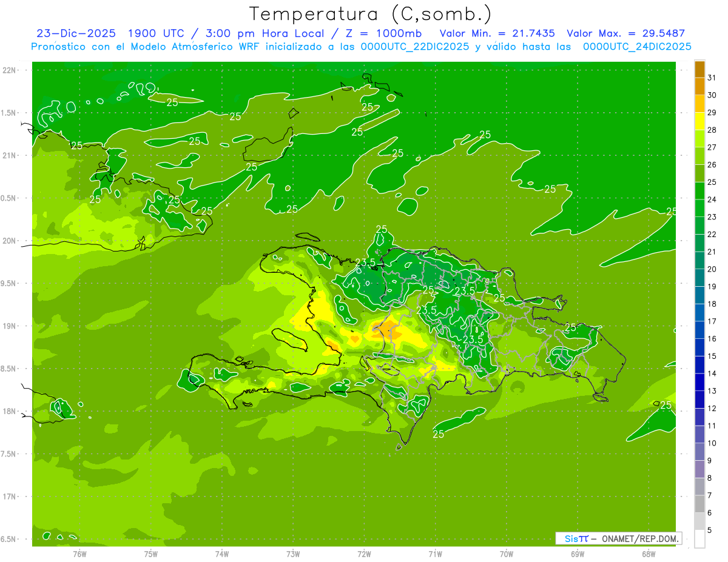Image resolution: width=728 pixels, height=562 pixels.
Task: Click the '5' legend value
Action: [710, 530]
